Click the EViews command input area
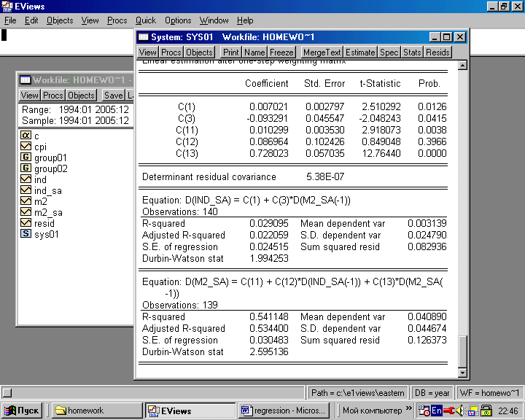Viewport: 525px width, 420px height. 67,42
